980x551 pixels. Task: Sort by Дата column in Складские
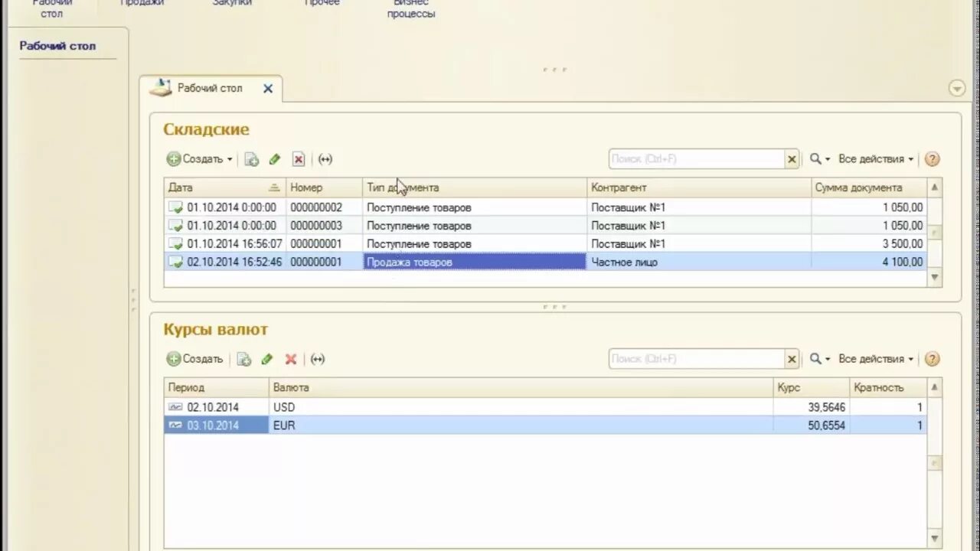coord(225,187)
